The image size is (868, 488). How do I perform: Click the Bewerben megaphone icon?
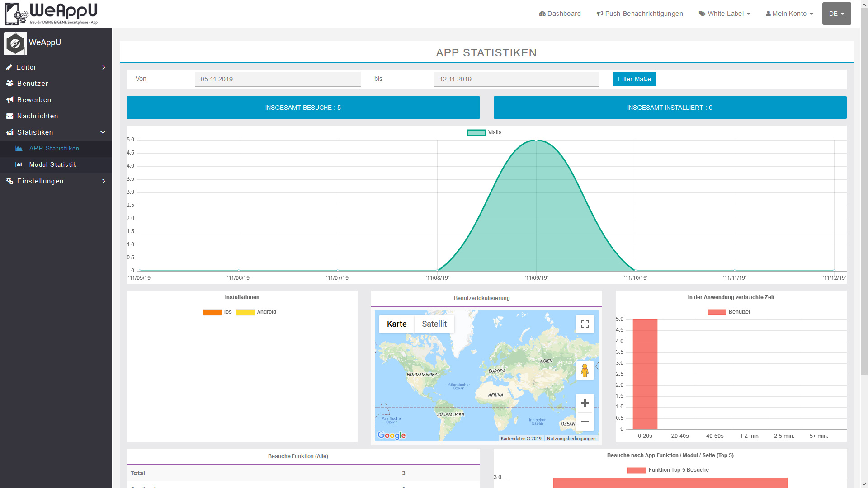click(9, 100)
